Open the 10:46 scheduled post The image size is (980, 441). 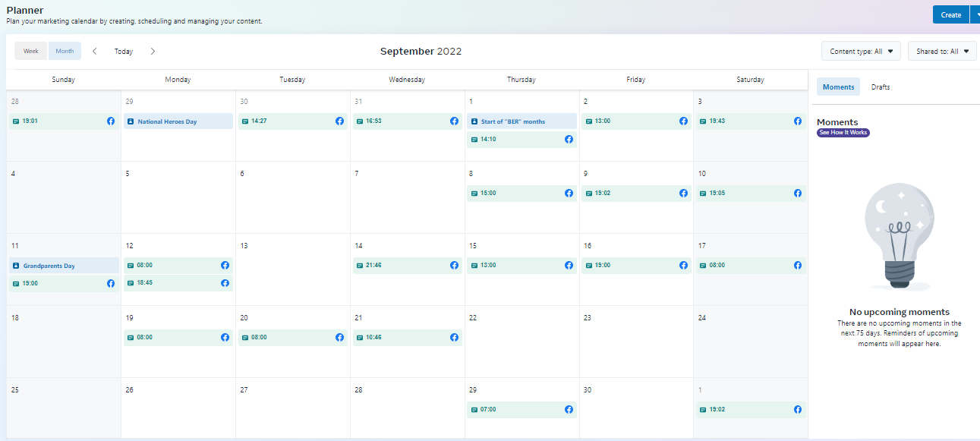pos(408,337)
